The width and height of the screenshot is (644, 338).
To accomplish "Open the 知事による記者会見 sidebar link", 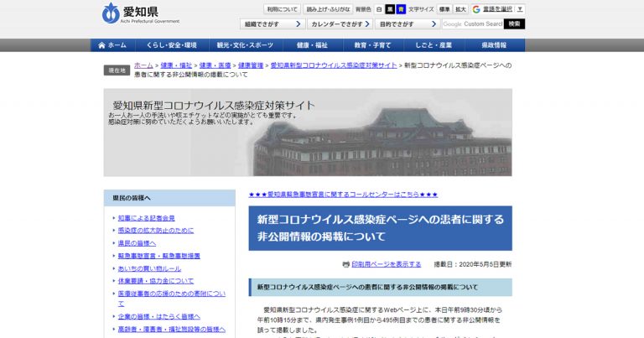I will point(146,218).
